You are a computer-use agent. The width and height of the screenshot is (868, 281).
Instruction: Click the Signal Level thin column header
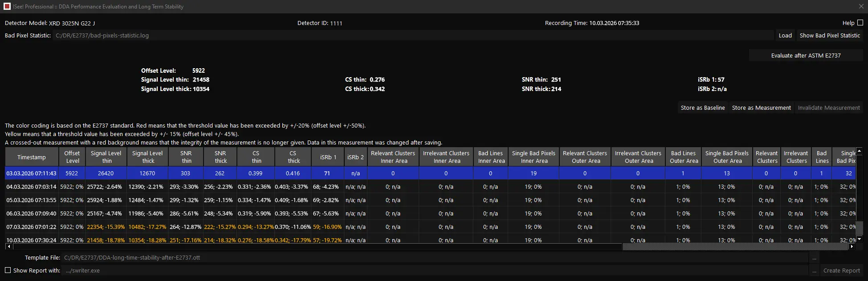pos(106,157)
